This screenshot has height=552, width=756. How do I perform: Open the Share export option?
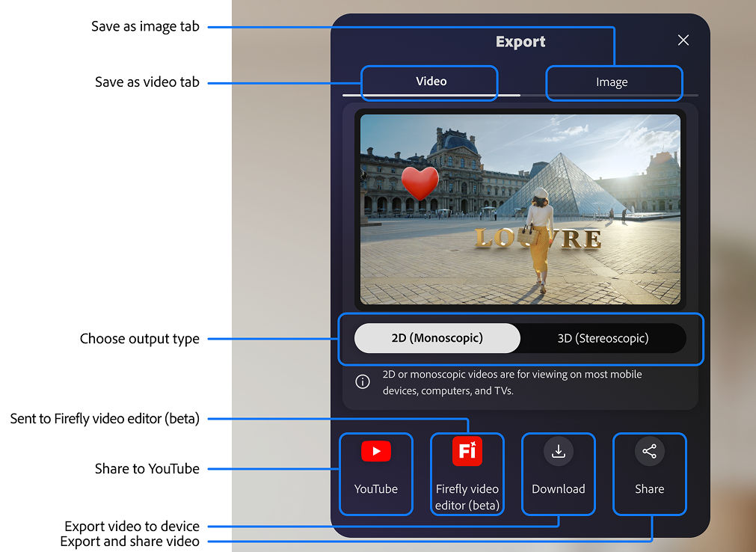pos(649,473)
